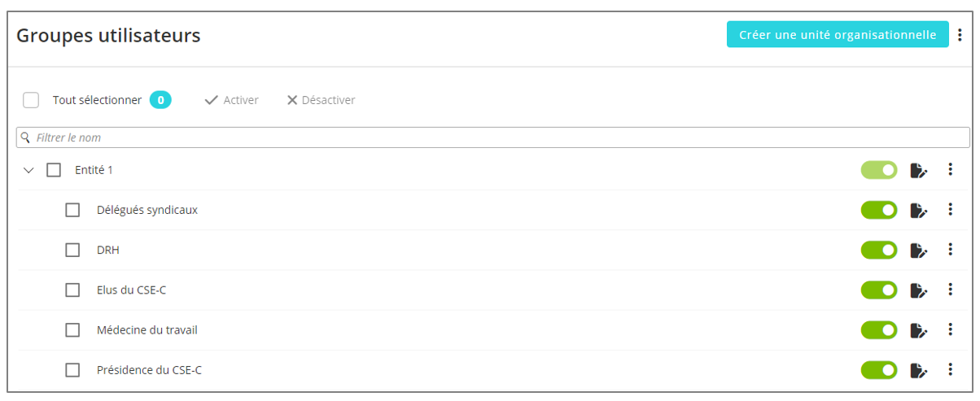The width and height of the screenshot is (980, 401).
Task: Open more options for Présidence du CSE-C
Action: (x=950, y=369)
